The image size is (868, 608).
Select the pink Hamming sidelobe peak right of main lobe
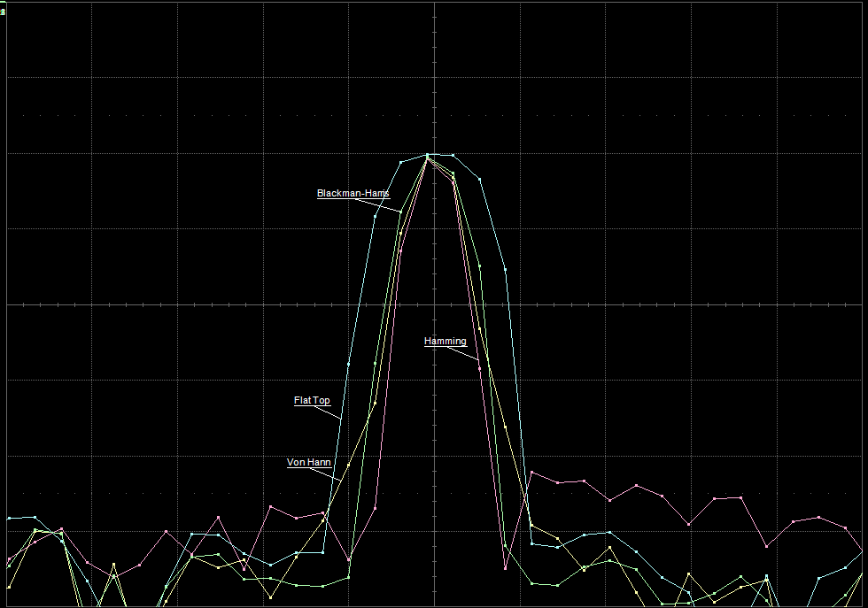tap(531, 472)
